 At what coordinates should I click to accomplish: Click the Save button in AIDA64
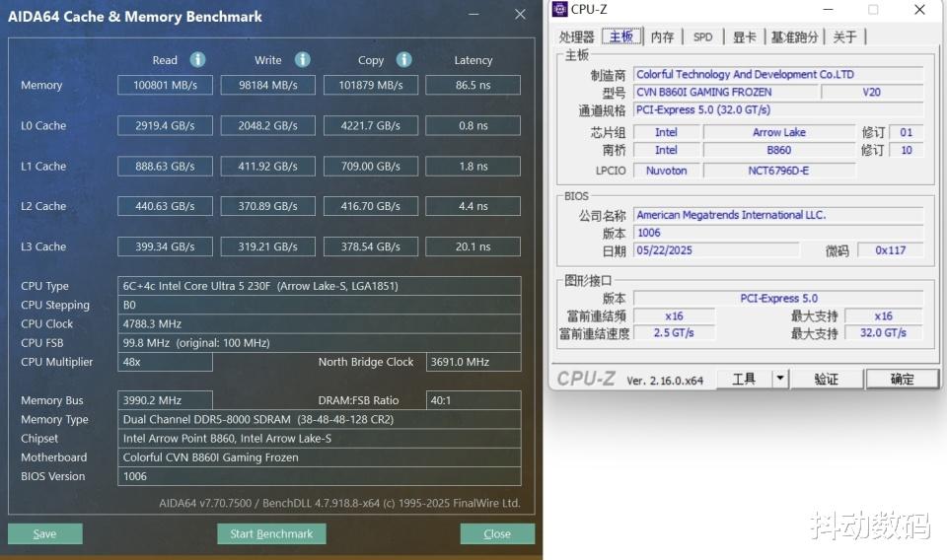click(x=44, y=533)
